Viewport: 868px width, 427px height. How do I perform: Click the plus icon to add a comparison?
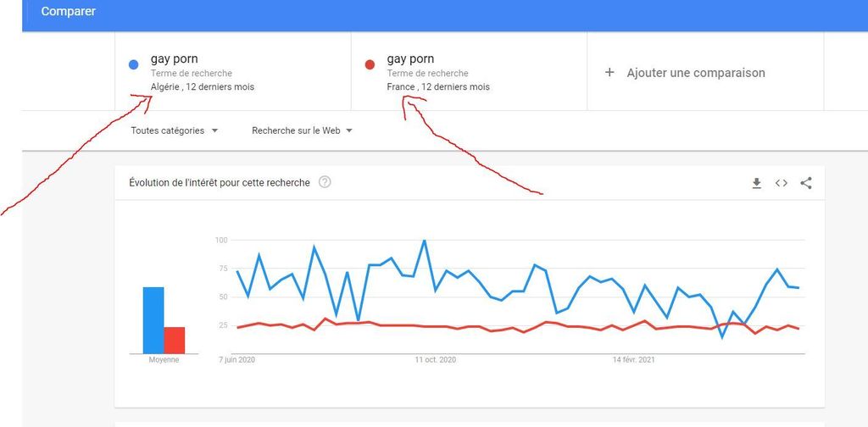[x=609, y=73]
